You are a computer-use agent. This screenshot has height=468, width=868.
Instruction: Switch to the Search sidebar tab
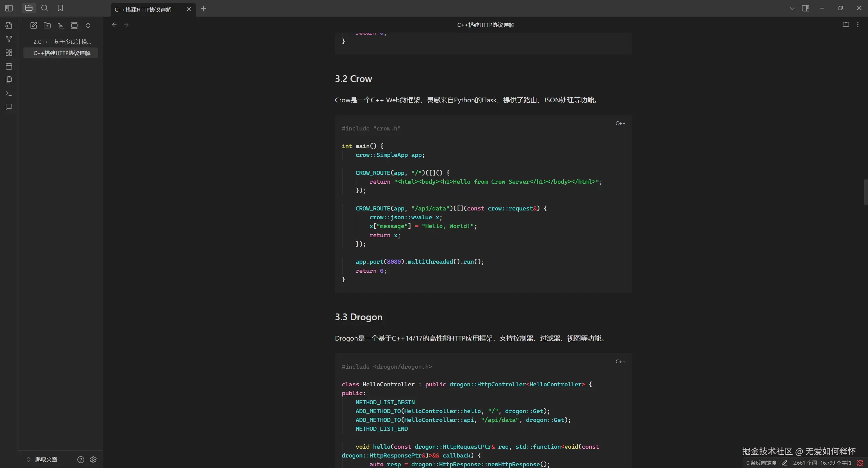point(44,8)
